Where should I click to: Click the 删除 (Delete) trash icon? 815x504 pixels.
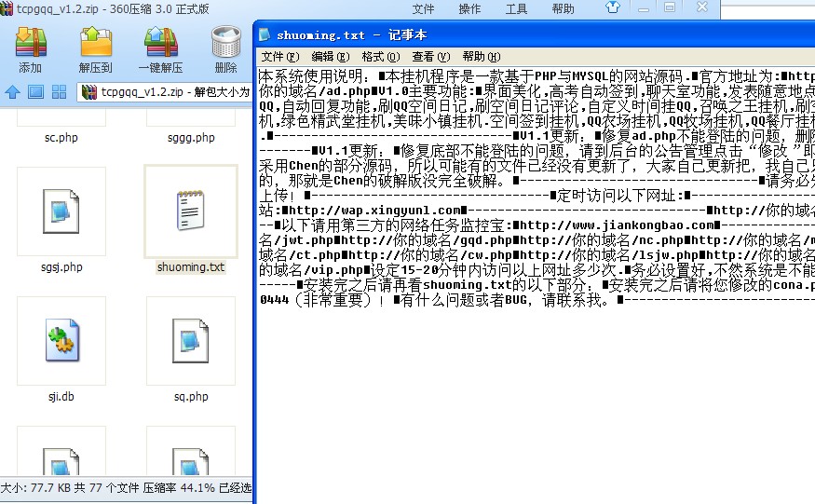[226, 42]
